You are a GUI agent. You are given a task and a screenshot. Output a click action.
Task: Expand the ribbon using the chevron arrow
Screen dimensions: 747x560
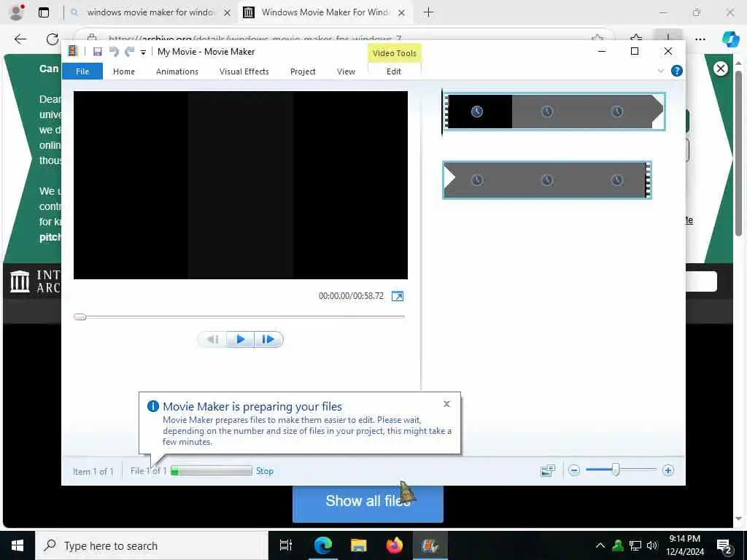pos(660,71)
